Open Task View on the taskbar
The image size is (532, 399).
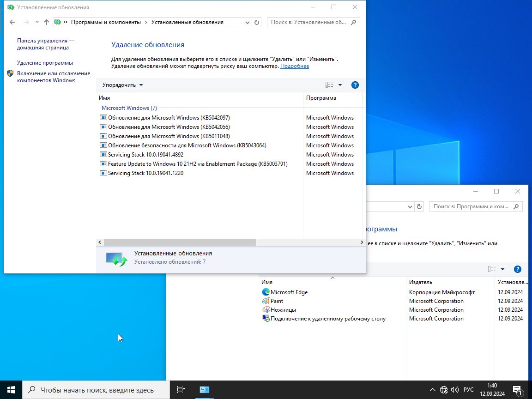[x=181, y=390]
